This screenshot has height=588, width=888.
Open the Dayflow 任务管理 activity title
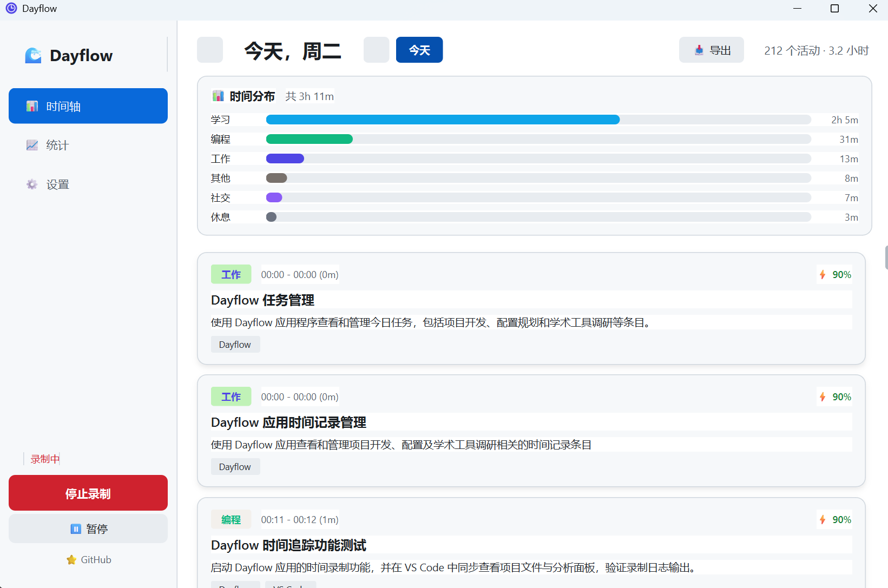click(262, 300)
